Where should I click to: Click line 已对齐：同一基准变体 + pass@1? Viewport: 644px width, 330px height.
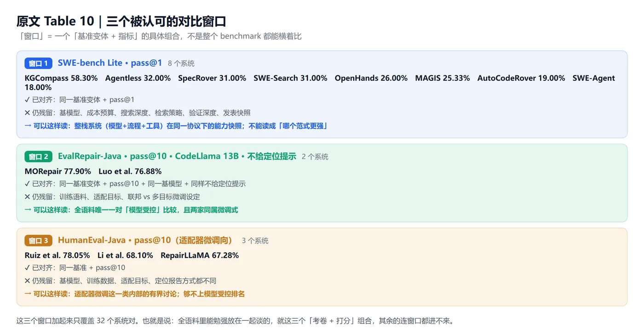click(x=80, y=100)
